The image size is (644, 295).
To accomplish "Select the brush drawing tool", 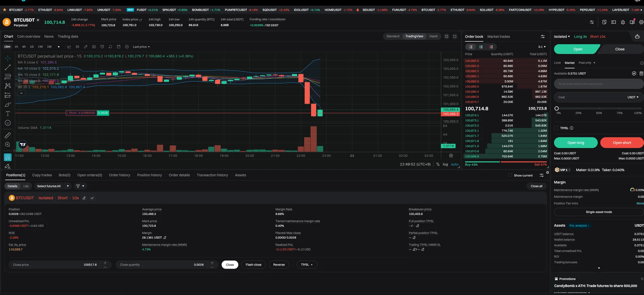I will [8, 105].
